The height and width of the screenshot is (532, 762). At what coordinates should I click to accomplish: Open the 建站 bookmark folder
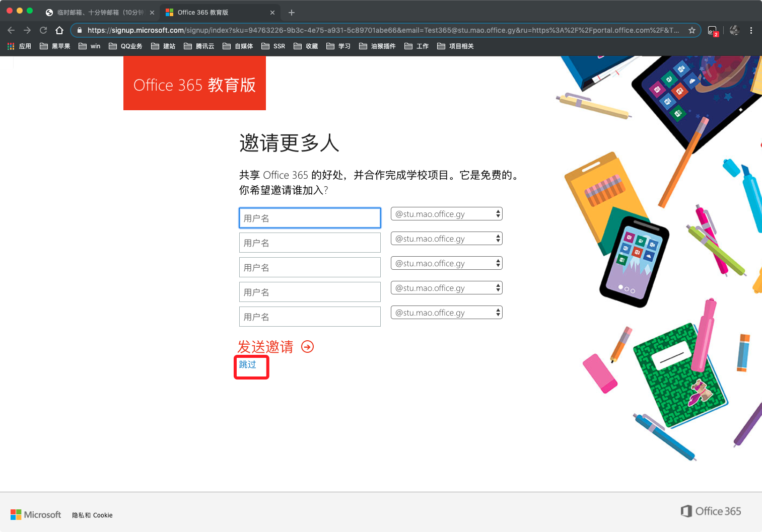(163, 46)
